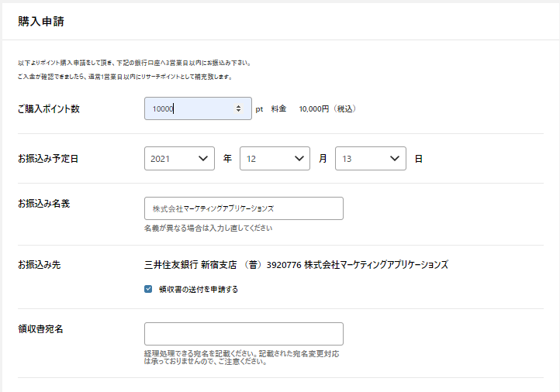Click the purchase points number field
This screenshot has height=392, width=560.
[198, 108]
